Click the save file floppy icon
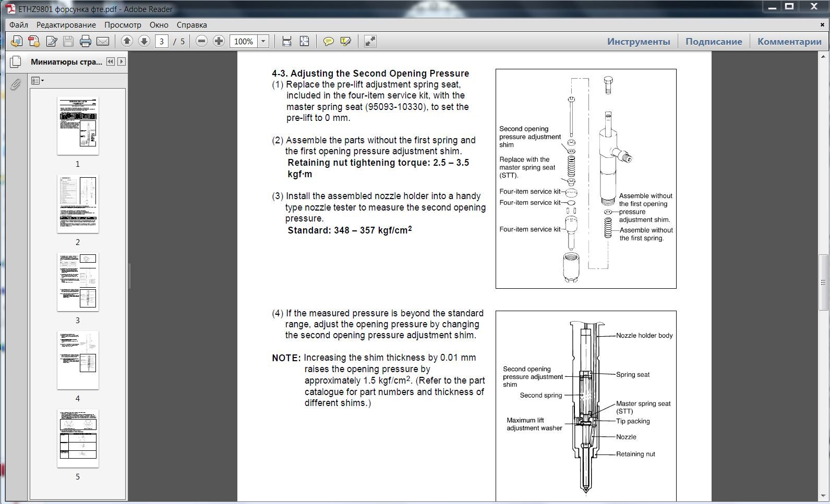 click(68, 41)
